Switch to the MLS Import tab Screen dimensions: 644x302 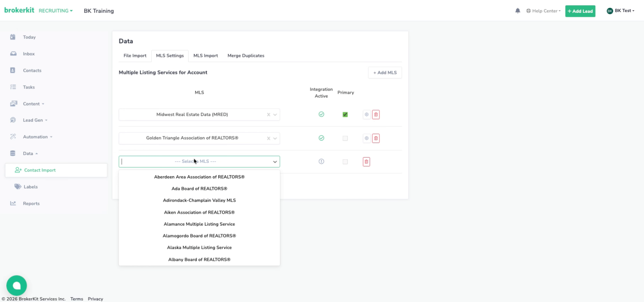click(206, 56)
